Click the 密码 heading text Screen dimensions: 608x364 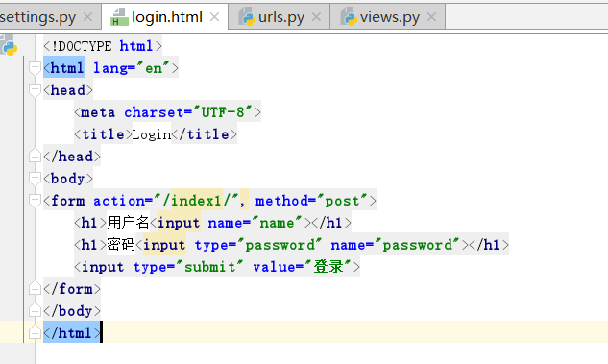(x=121, y=245)
